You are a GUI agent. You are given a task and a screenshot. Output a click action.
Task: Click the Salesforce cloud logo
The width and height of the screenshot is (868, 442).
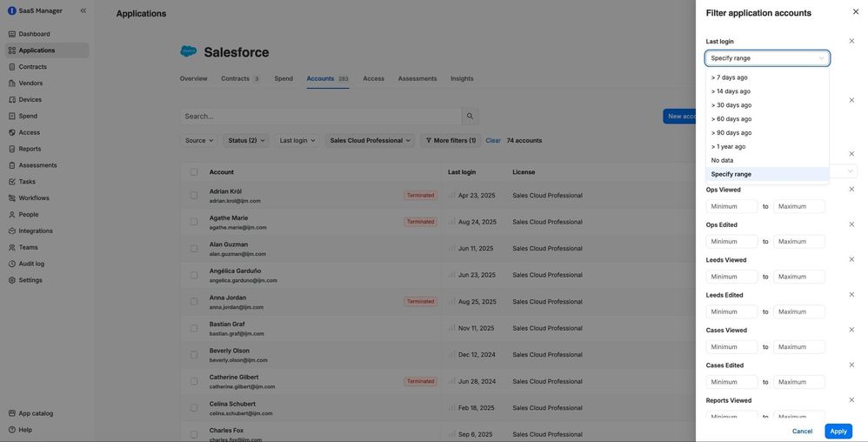(189, 52)
